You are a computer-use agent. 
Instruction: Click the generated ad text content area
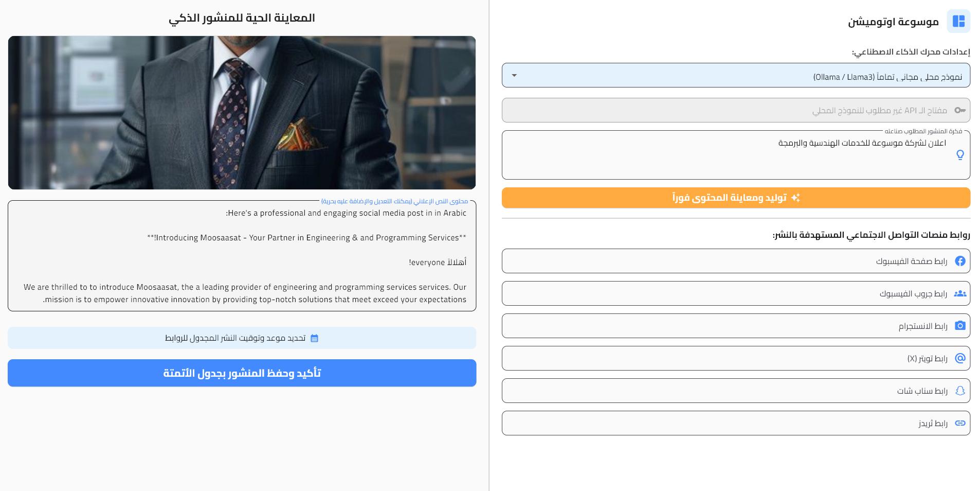point(242,256)
